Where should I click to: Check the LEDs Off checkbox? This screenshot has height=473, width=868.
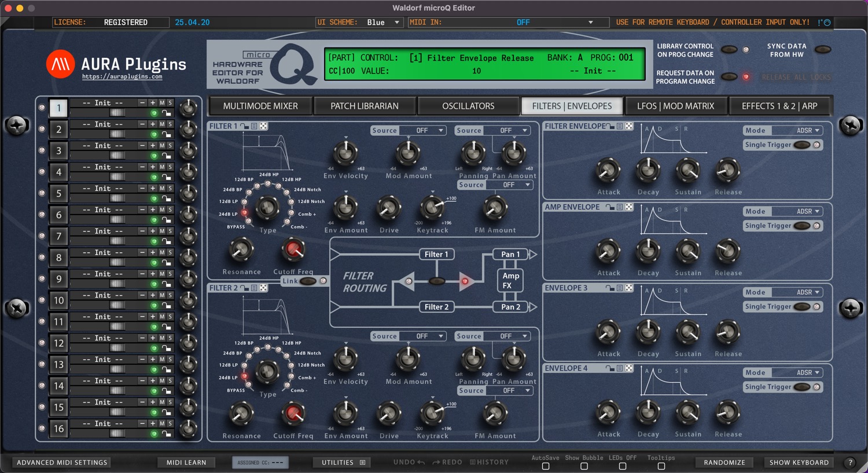623,466
